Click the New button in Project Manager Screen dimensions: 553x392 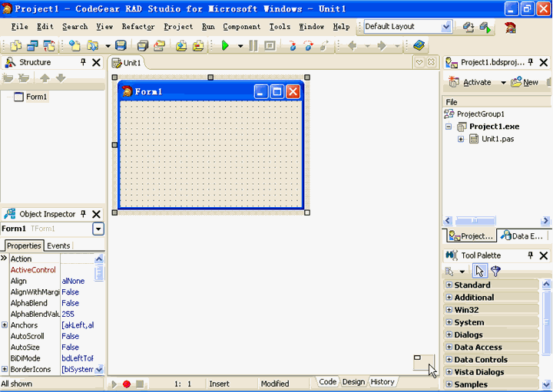pyautogui.click(x=525, y=82)
